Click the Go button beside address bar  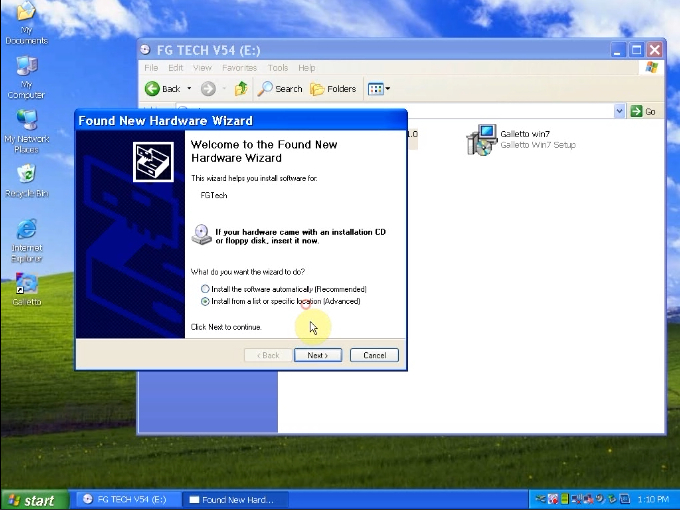644,111
